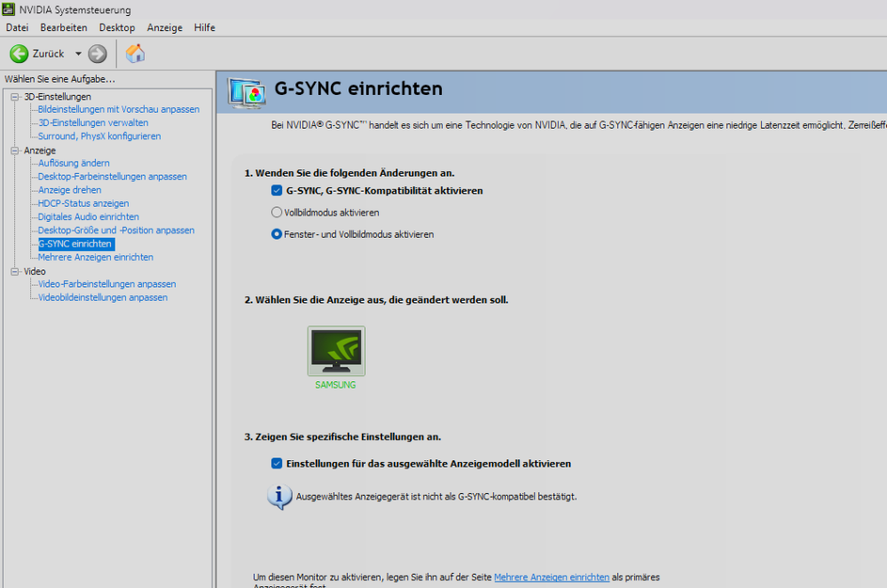
Task: Open 3D-Einstellungen verwalten
Action: pyautogui.click(x=93, y=122)
